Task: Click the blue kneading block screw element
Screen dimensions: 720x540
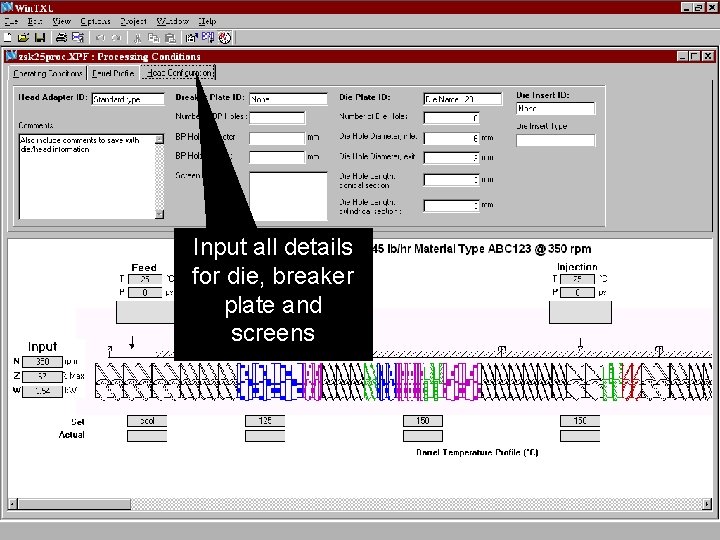Action: coord(270,382)
